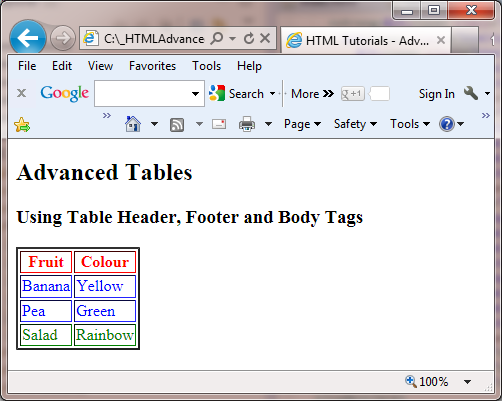Switch to the HTML Tutorials tab
The image size is (502, 401).
366,40
